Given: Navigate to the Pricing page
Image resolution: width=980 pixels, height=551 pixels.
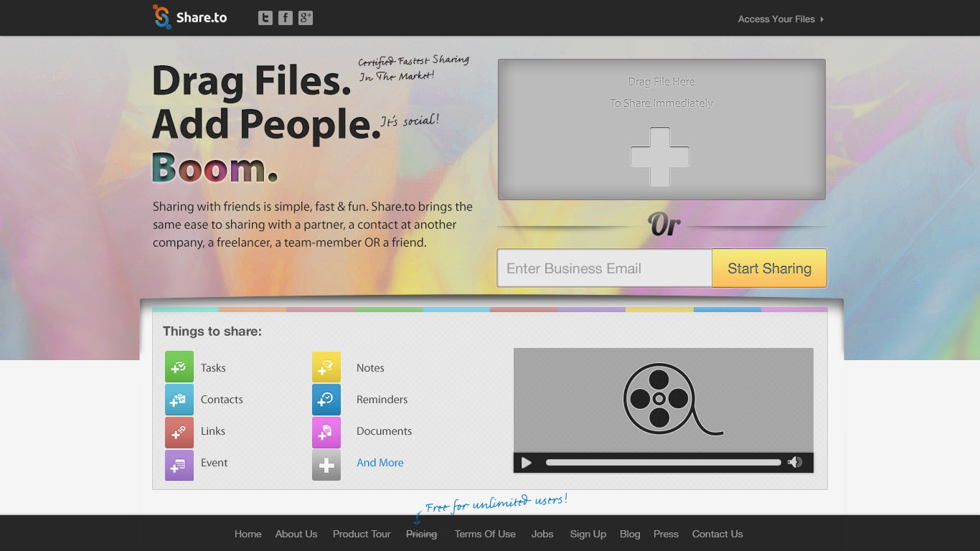Looking at the screenshot, I should click(x=421, y=534).
